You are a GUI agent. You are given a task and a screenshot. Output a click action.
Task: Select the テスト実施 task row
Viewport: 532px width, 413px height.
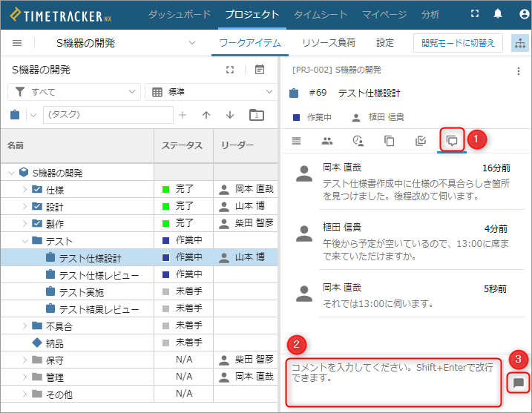(x=139, y=291)
